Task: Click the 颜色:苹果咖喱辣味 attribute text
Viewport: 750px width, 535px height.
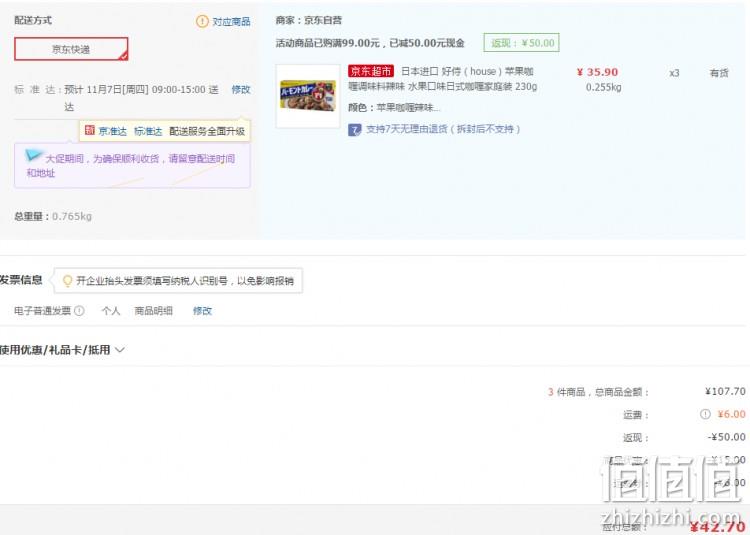Action: coord(394,108)
